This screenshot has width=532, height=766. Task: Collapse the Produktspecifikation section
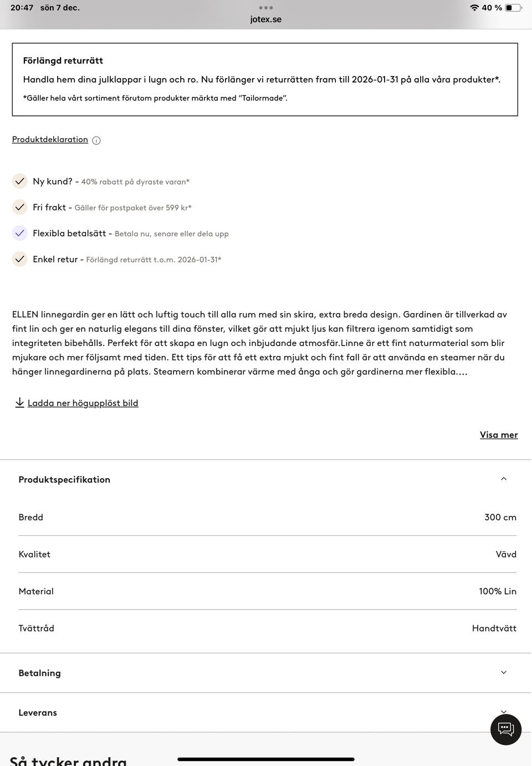[x=503, y=479]
